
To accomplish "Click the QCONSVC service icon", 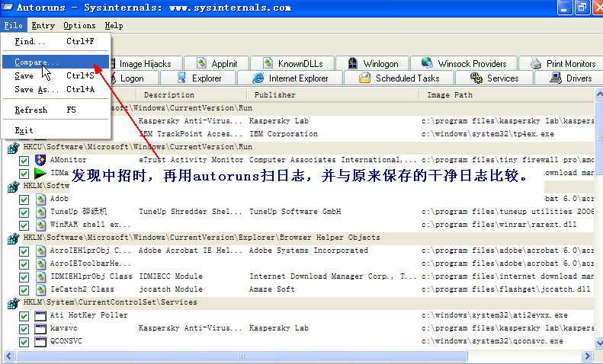I will pyautogui.click(x=40, y=342).
